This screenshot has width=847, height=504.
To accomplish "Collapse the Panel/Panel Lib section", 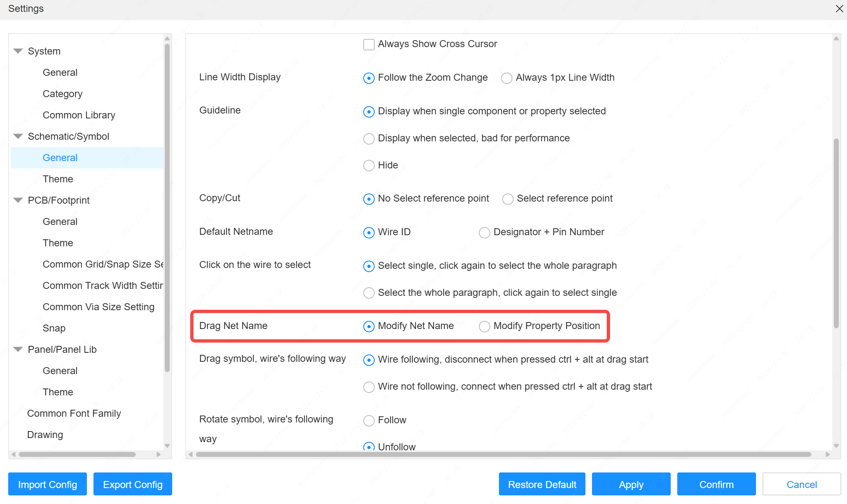I will 18,350.
